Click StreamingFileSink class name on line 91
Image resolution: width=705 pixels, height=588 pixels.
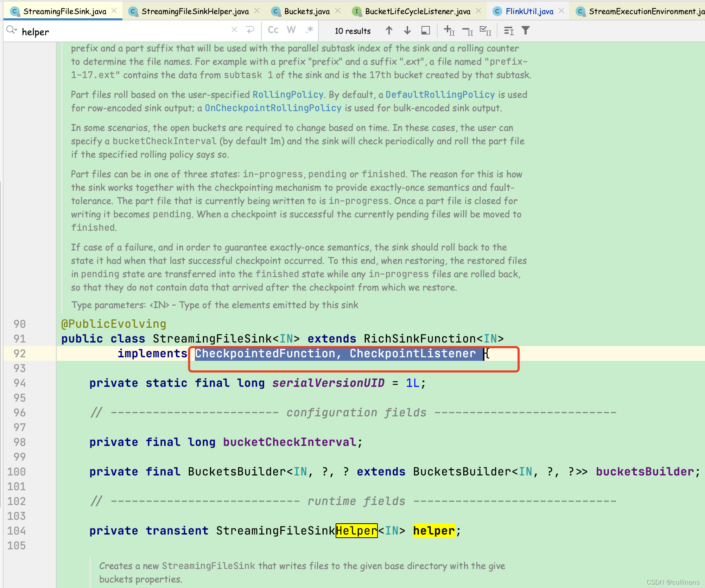[212, 339]
